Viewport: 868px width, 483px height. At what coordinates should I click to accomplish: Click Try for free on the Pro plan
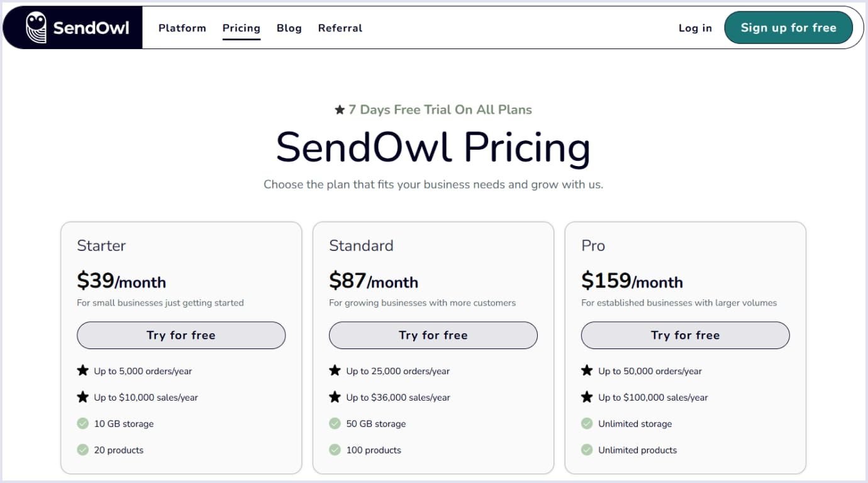684,335
